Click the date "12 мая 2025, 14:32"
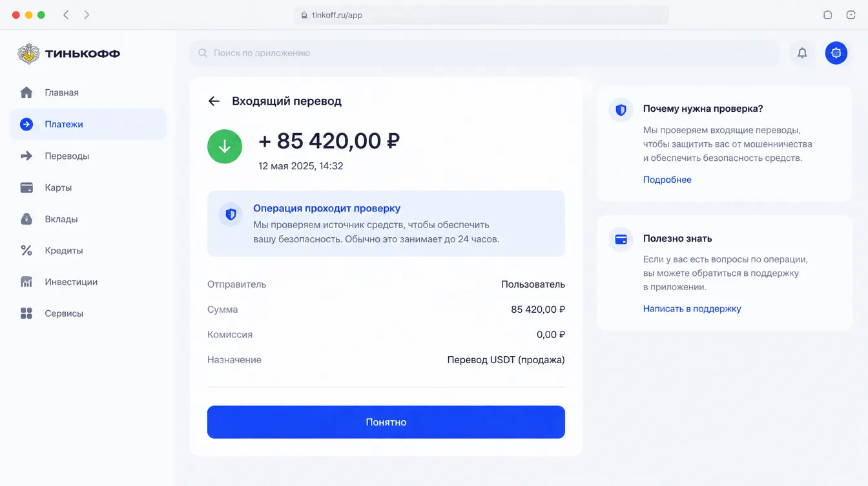This screenshot has width=868, height=486. (301, 166)
